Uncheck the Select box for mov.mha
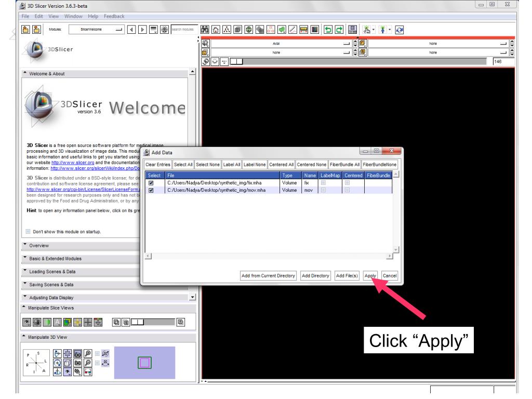 click(x=151, y=190)
